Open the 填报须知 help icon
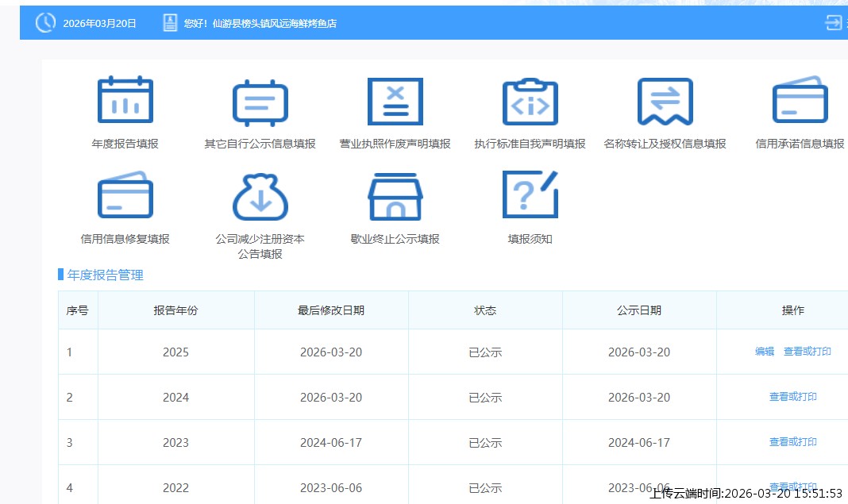The image size is (848, 504). click(530, 195)
